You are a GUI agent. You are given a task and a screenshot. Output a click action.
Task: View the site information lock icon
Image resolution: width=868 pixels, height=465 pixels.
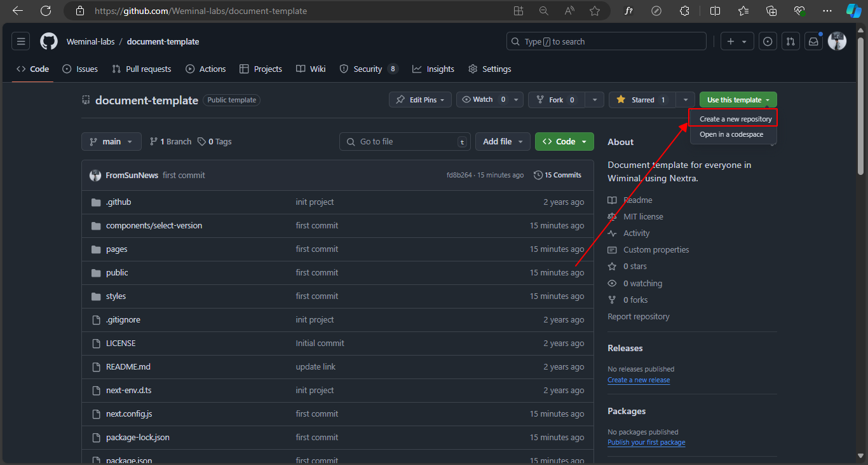pos(79,11)
